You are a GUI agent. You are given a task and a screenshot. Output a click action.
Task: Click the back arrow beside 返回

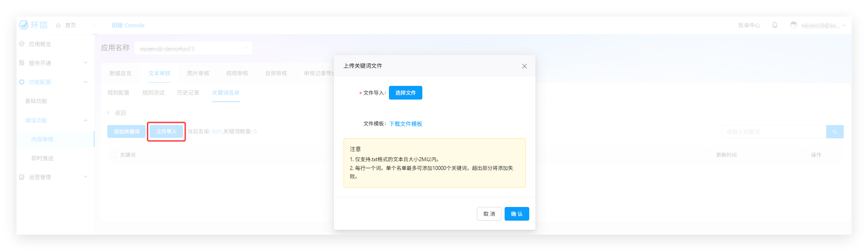(x=109, y=113)
